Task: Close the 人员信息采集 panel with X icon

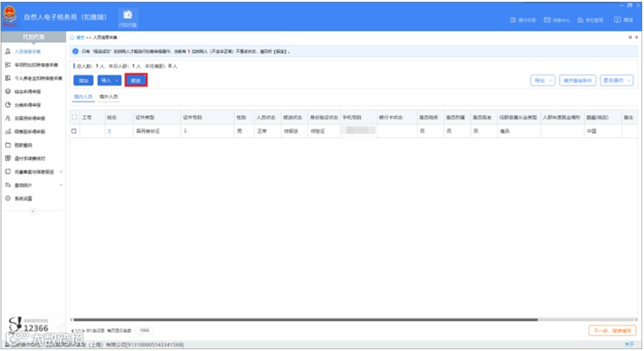Action: pyautogui.click(x=637, y=37)
